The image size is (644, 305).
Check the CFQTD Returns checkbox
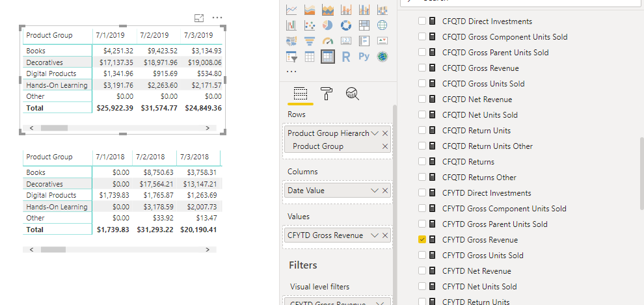coord(422,161)
